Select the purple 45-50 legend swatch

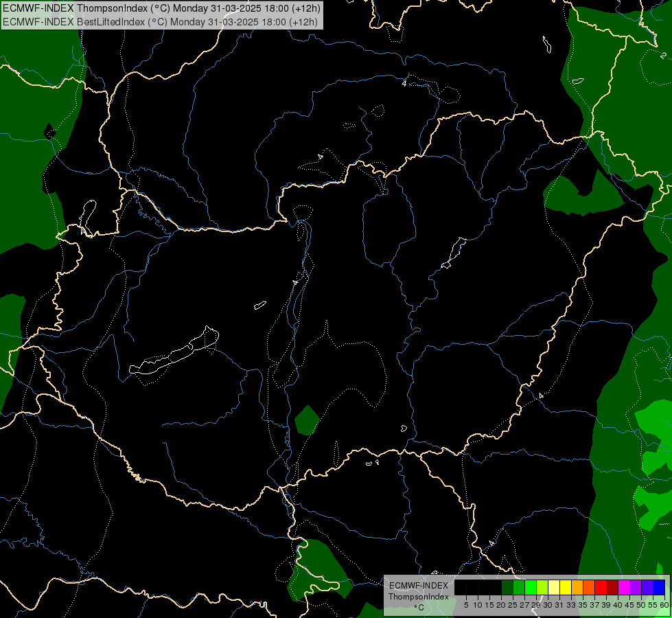point(636,587)
